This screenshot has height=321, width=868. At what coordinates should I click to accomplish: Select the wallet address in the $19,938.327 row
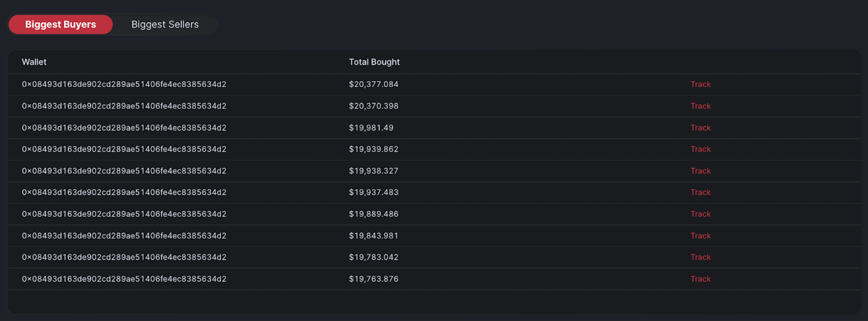point(124,171)
